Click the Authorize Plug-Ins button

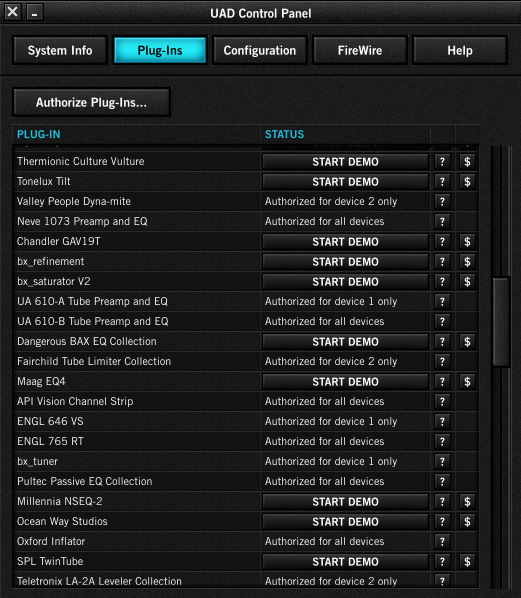tap(92, 102)
